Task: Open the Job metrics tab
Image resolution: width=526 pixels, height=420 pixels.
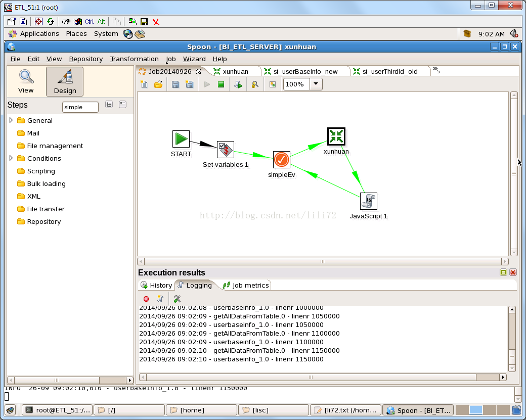Action: pos(246,285)
